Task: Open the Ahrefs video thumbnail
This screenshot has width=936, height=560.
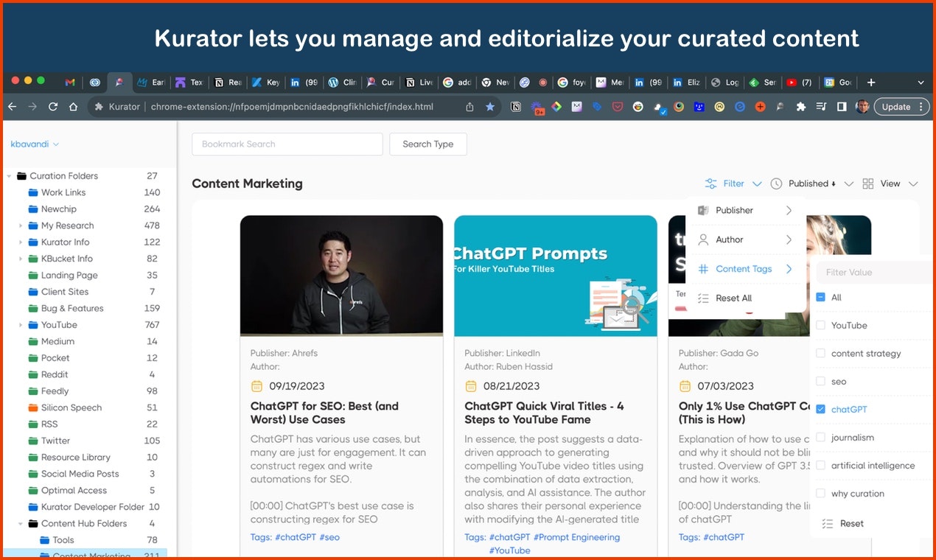Action: click(x=342, y=276)
